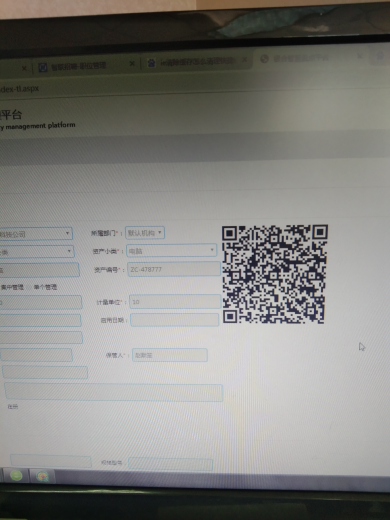Close the 智联招聘 tab
This screenshot has height=520, width=390.
coord(132,63)
